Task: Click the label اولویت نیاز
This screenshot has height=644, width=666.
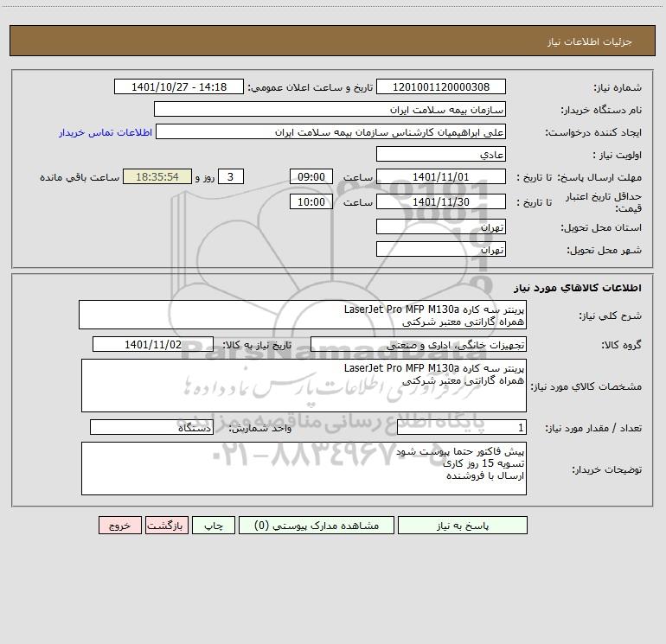Action: click(618, 156)
